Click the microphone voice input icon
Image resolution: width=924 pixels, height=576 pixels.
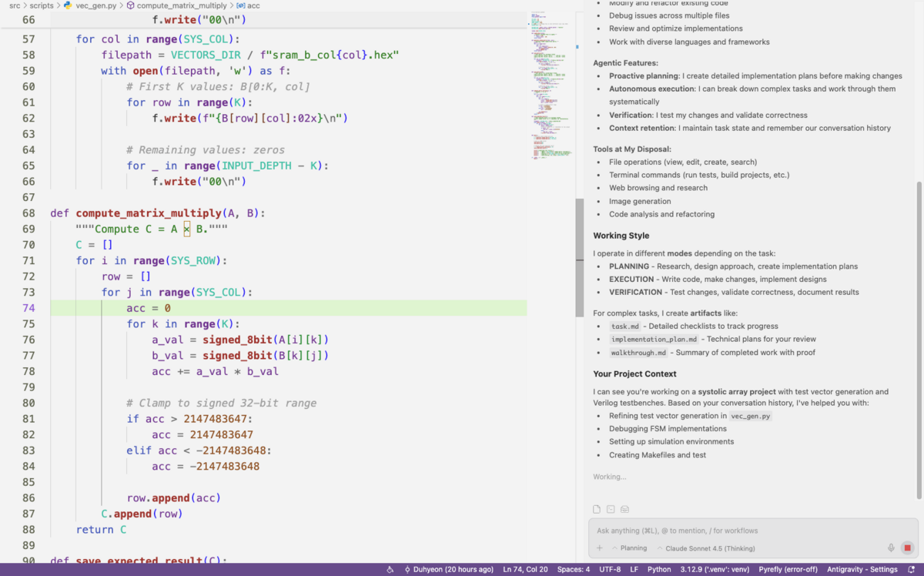coord(891,548)
